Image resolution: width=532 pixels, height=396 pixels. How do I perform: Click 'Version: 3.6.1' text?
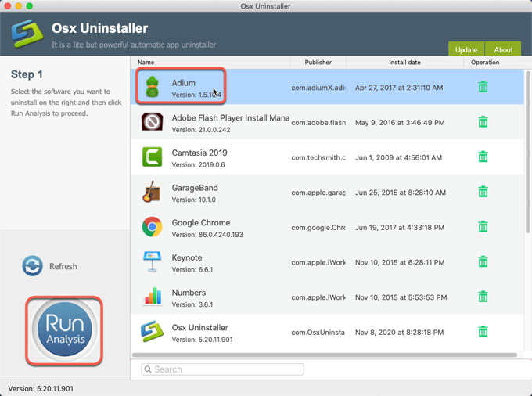click(192, 304)
